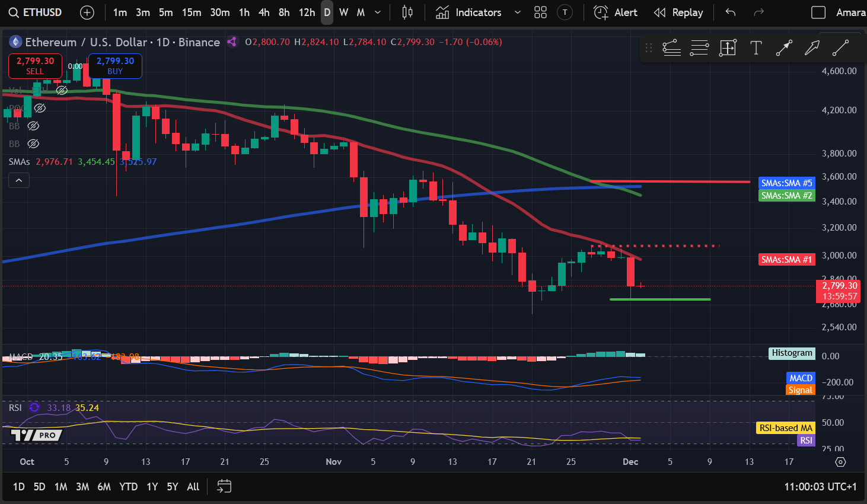Click the blue BUY 2,799.30 button

pyautogui.click(x=114, y=66)
